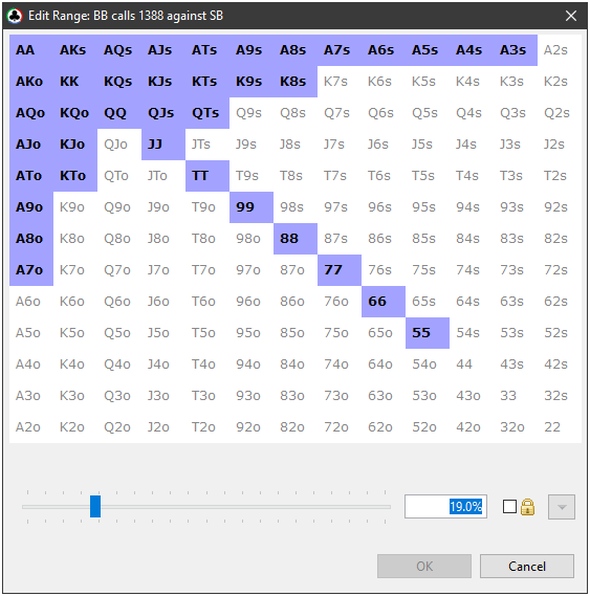This screenshot has width=590, height=596.
Task: Toggle the 76s hand cell
Action: 383,270
